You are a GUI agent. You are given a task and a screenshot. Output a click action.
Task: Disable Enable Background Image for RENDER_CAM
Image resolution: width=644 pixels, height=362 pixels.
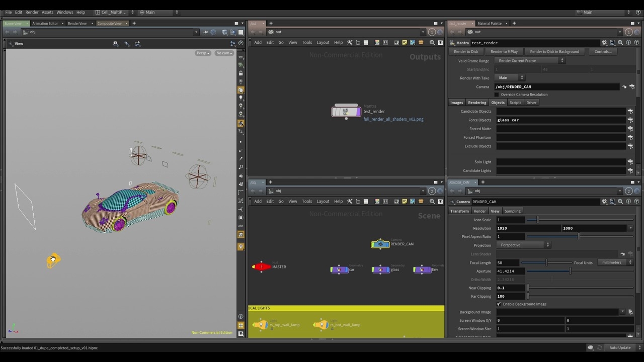click(x=499, y=304)
